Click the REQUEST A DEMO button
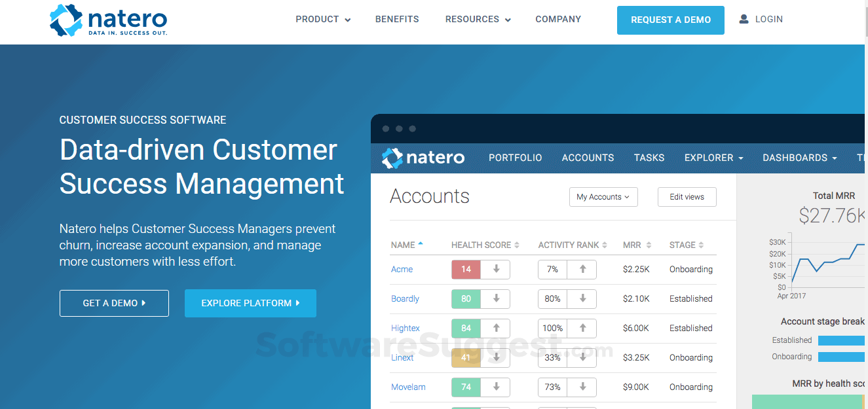 tap(670, 20)
